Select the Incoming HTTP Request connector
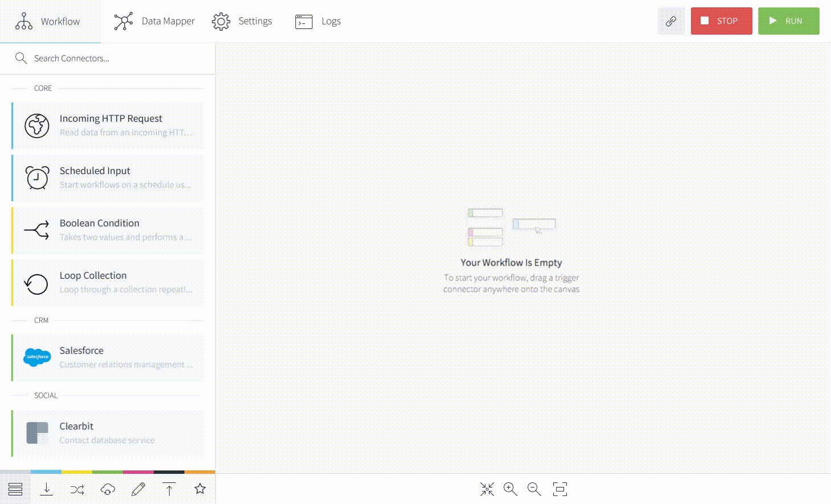Image resolution: width=831 pixels, height=504 pixels. pyautogui.click(x=108, y=126)
